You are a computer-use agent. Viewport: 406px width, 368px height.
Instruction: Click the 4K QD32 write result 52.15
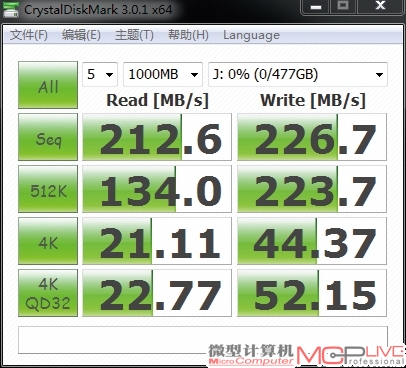(x=312, y=293)
